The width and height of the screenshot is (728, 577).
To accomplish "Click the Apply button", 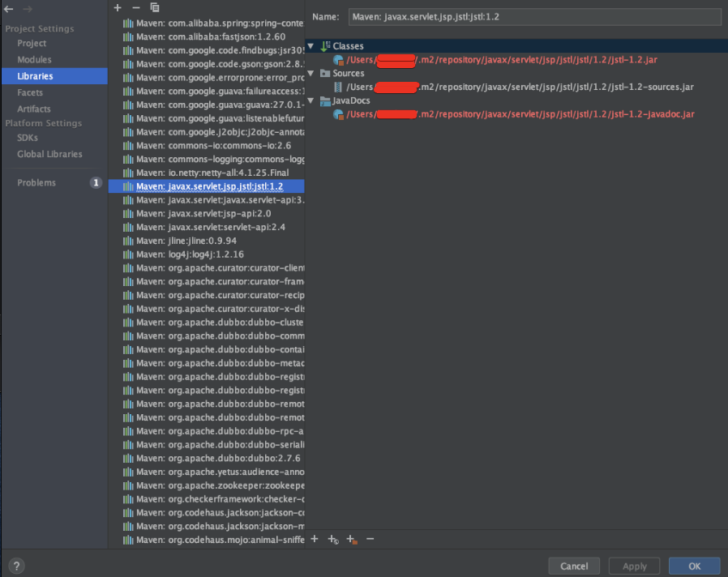I will pyautogui.click(x=634, y=566).
